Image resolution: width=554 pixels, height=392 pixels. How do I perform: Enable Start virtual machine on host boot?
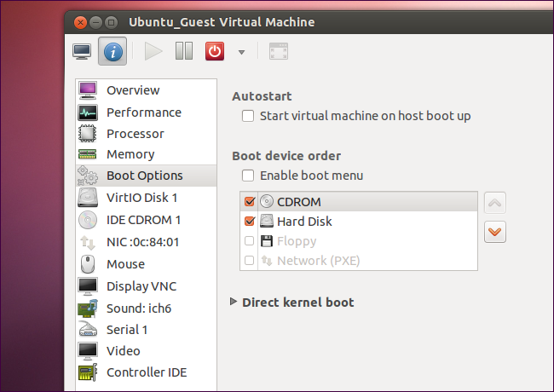coord(248,116)
